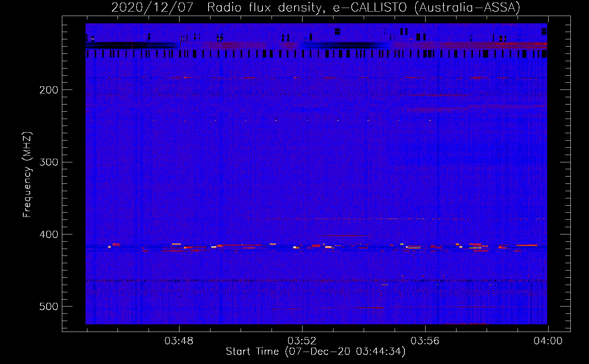Viewport: 589px width, 364px height.
Task: Click the 03:48 time tick label
Action: pos(179,341)
